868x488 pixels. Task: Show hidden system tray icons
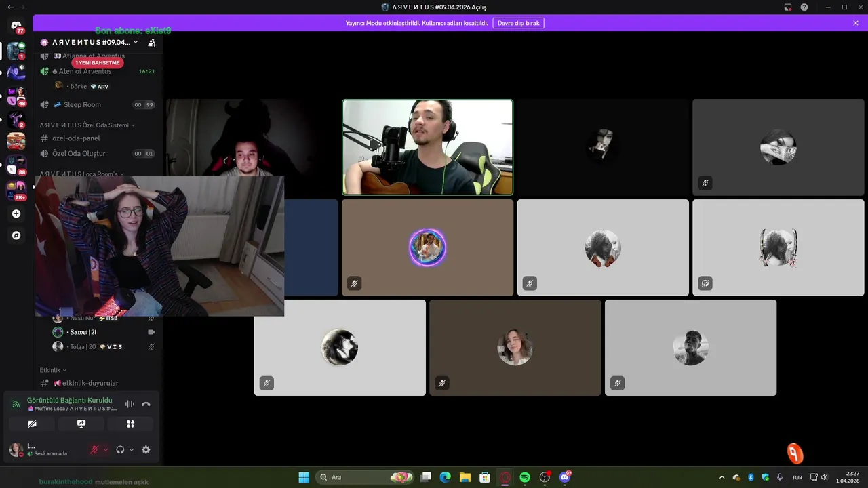722,477
